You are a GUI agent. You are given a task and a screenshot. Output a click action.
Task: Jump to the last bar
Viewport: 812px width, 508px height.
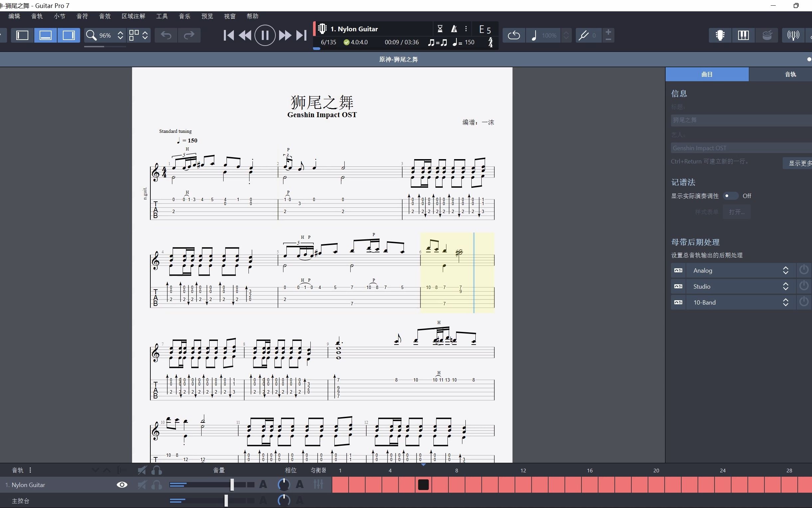(301, 35)
